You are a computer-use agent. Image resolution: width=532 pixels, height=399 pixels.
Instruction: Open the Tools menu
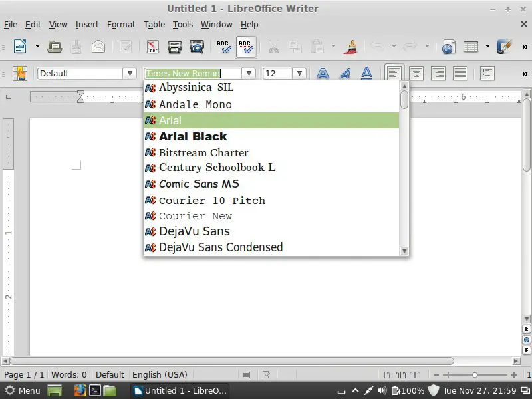pyautogui.click(x=182, y=25)
